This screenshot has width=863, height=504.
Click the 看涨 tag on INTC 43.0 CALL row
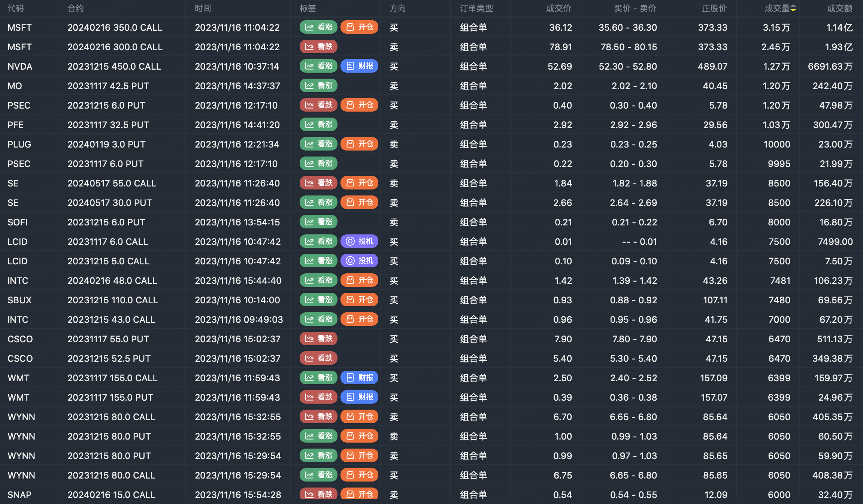click(318, 319)
